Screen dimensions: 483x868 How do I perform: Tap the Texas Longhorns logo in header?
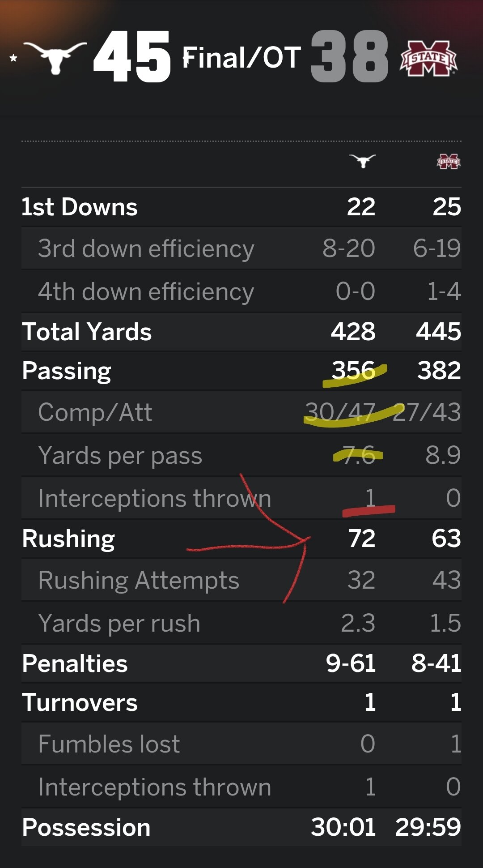pyautogui.click(x=55, y=57)
